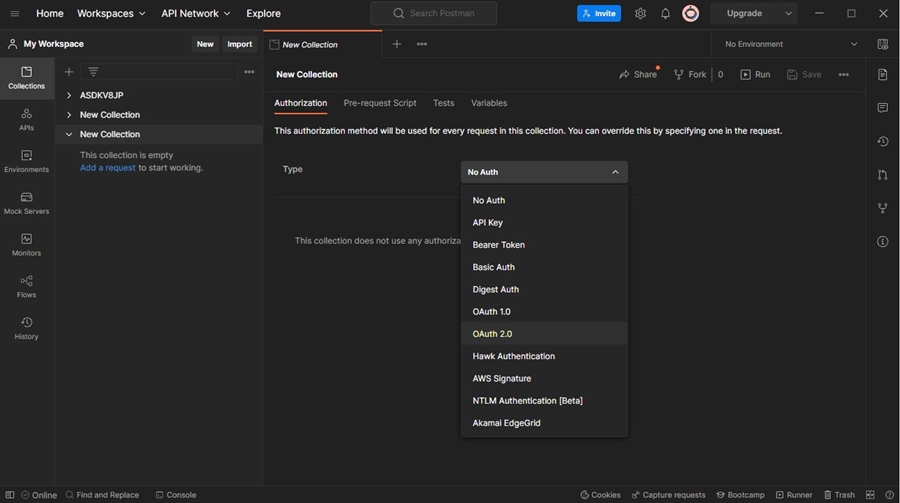Choose Digest Auth option

(544, 290)
